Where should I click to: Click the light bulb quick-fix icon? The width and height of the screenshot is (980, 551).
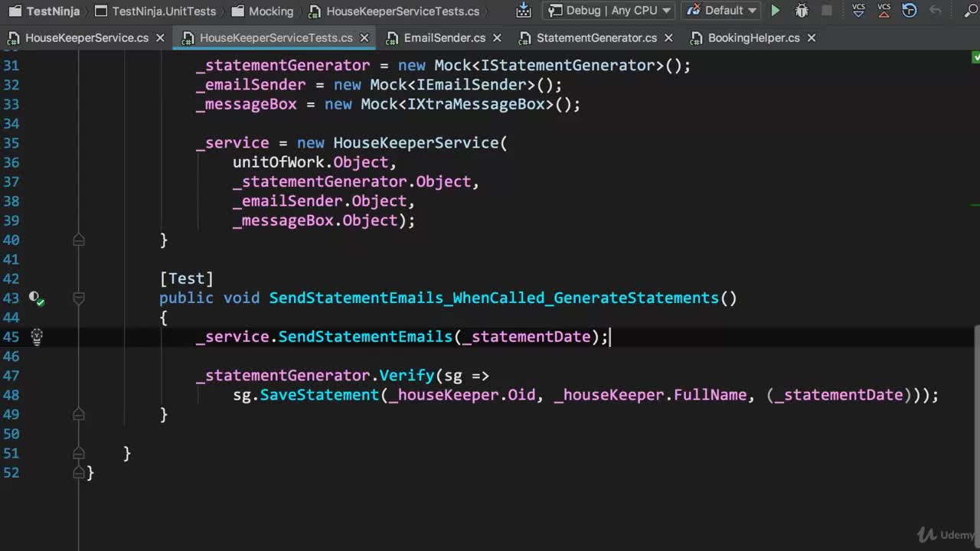[36, 336]
